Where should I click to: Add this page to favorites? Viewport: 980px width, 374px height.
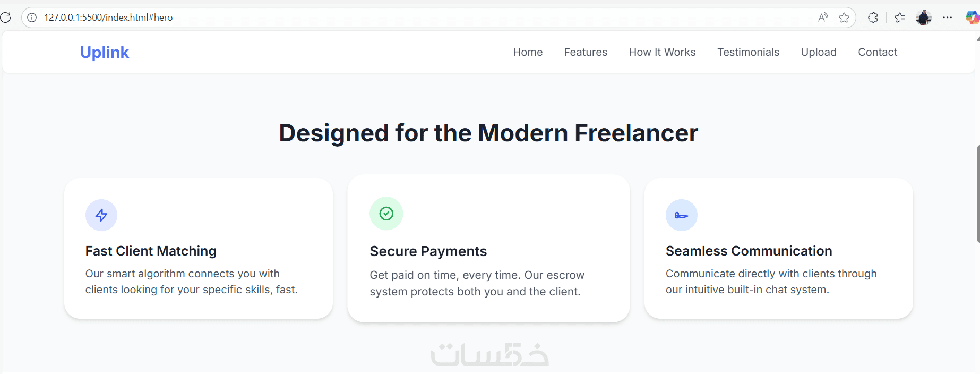(x=844, y=18)
